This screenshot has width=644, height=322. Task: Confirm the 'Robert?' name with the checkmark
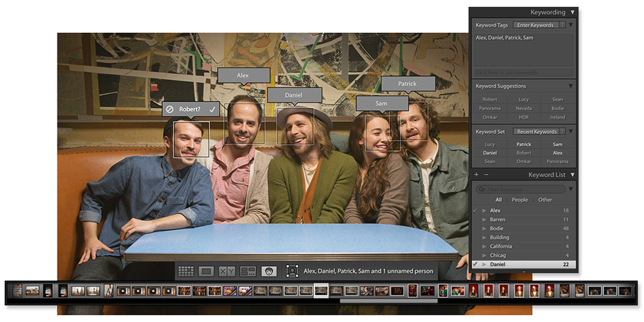212,109
